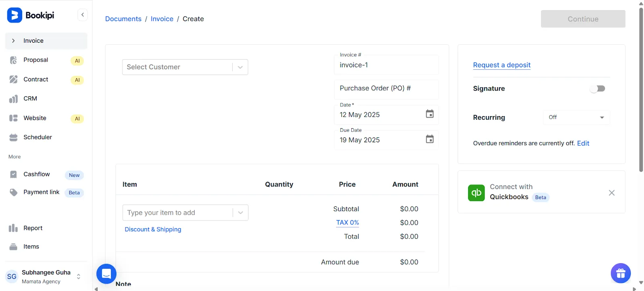The height and width of the screenshot is (291, 644).
Task: Click the Discount & Shipping link
Action: [x=153, y=229]
